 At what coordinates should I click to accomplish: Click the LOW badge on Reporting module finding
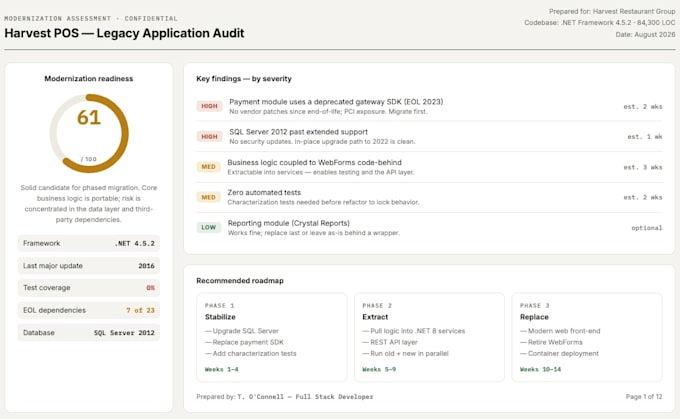[209, 227]
